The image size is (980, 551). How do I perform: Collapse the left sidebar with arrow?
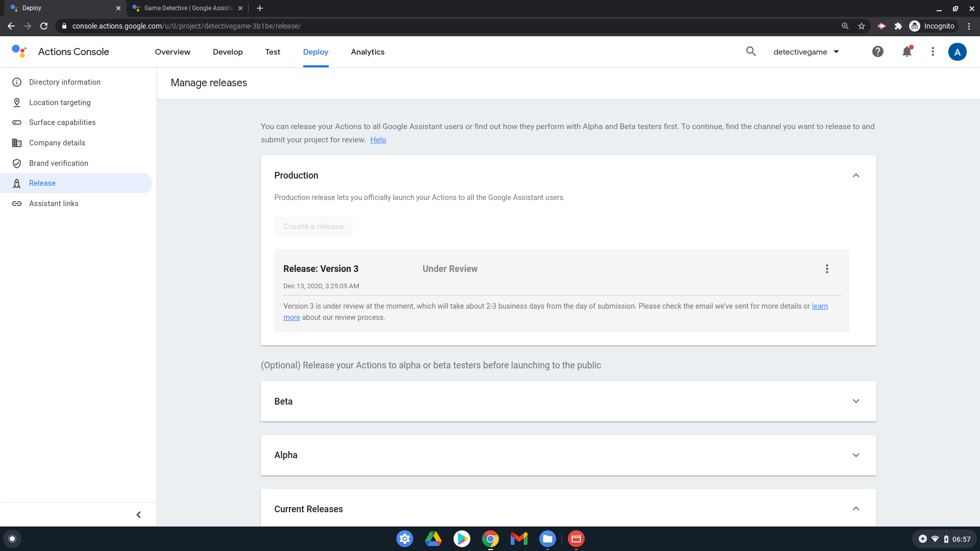[138, 514]
